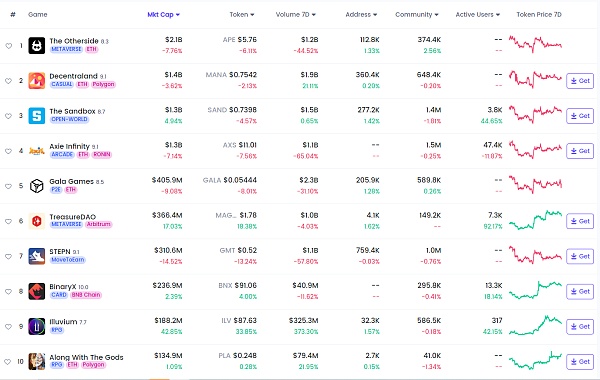Click the Get button for Illuvium
Screen dimensions: 600x380
[x=580, y=326]
